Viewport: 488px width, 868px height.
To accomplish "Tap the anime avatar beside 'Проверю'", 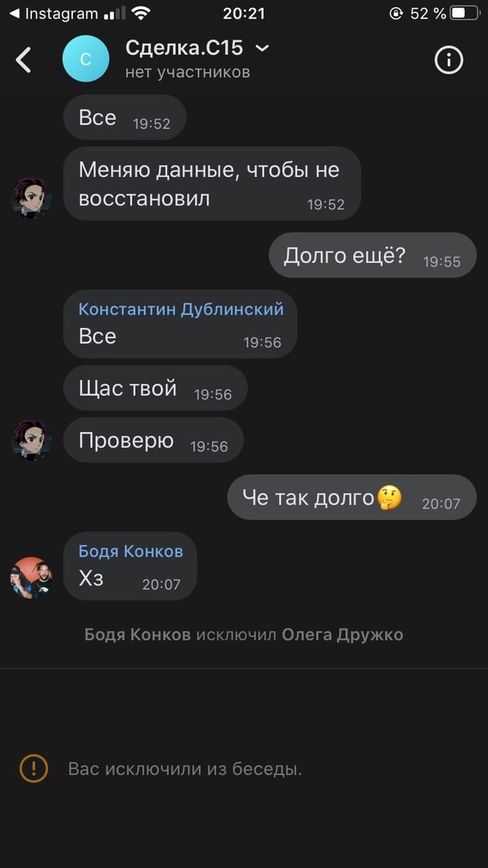I will point(31,440).
